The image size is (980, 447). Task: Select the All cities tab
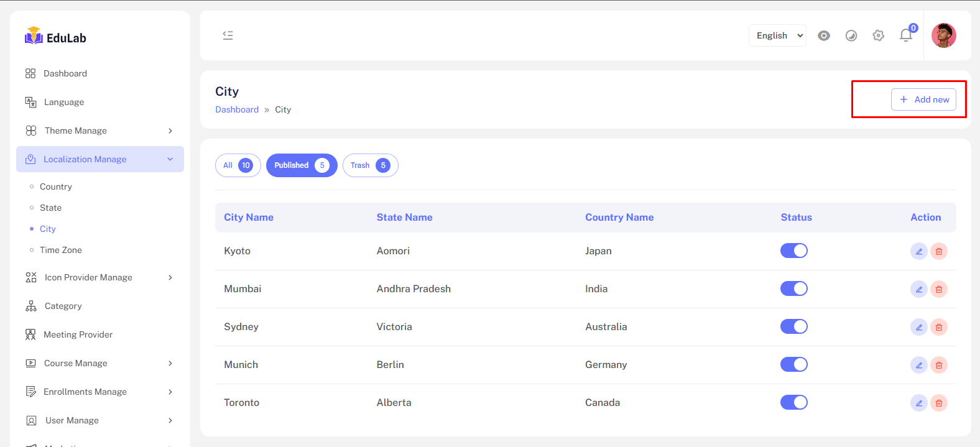click(x=238, y=165)
